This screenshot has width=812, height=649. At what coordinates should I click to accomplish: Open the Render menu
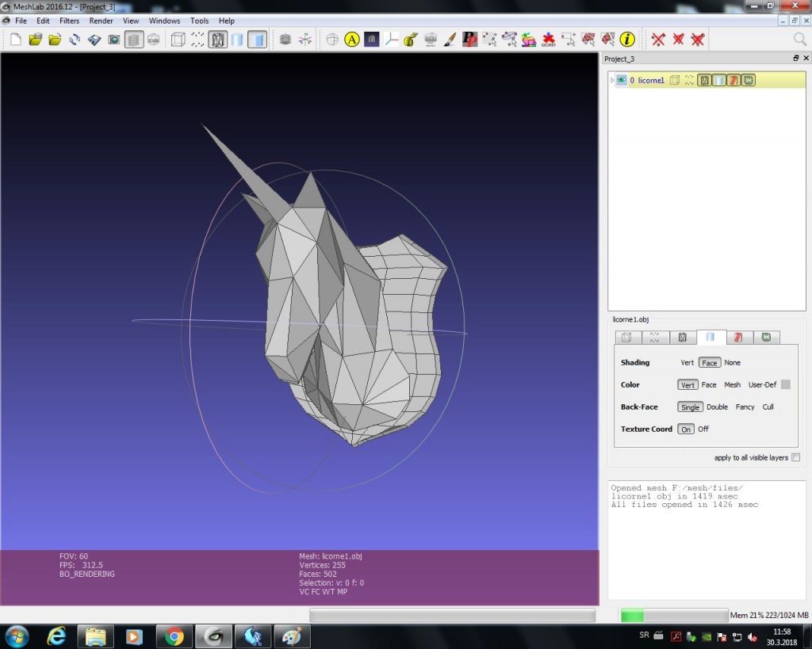(101, 21)
